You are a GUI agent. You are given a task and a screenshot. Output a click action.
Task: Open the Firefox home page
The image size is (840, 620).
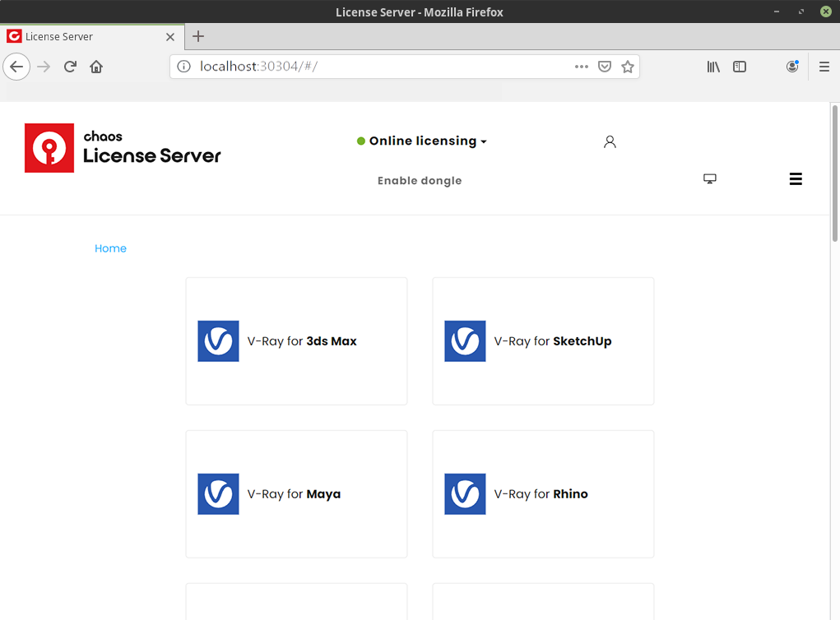click(x=96, y=67)
